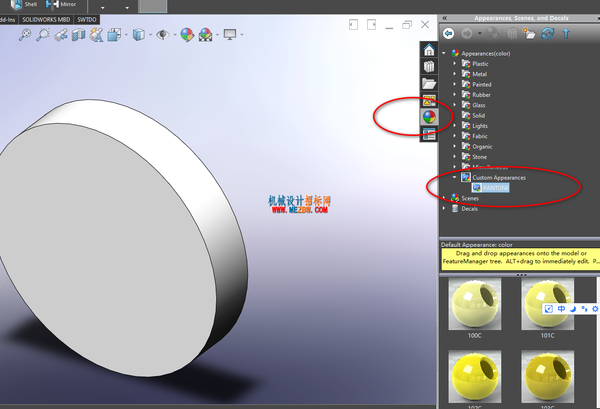Select the Solid appearance folder
This screenshot has height=409, width=600.
point(473,115)
